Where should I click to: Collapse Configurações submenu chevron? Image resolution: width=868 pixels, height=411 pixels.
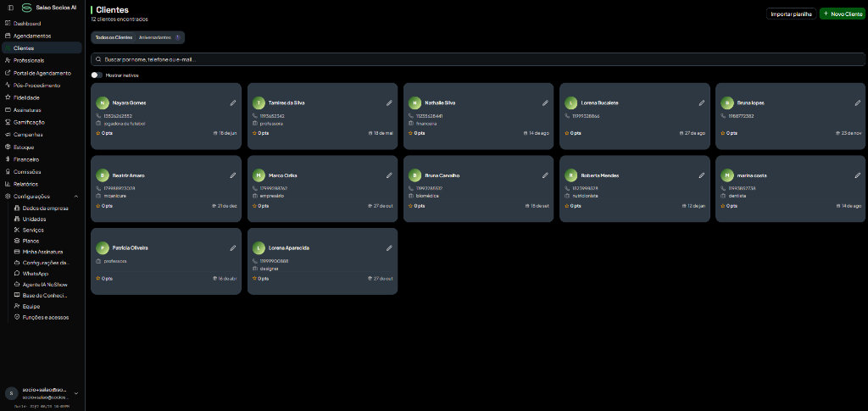(x=75, y=197)
